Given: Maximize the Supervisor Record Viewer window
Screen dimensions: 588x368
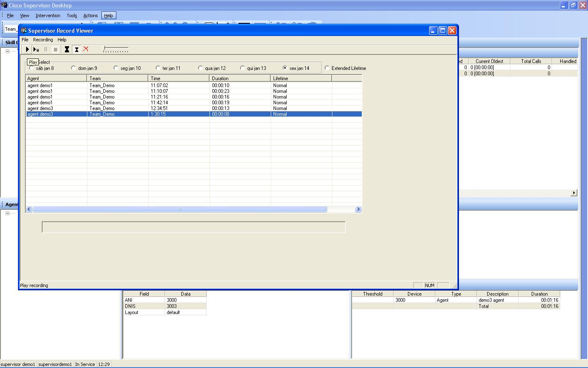Looking at the screenshot, I should point(443,31).
